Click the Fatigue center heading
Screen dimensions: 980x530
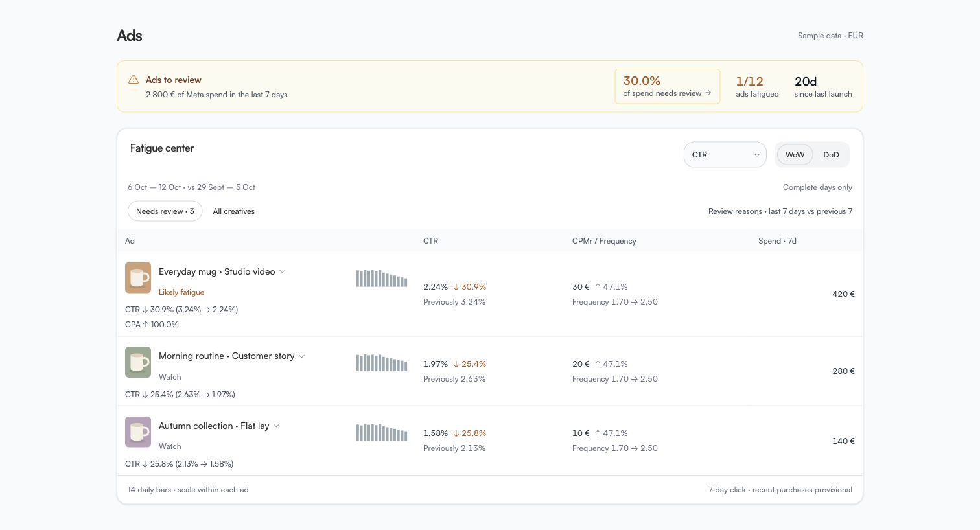pos(162,148)
